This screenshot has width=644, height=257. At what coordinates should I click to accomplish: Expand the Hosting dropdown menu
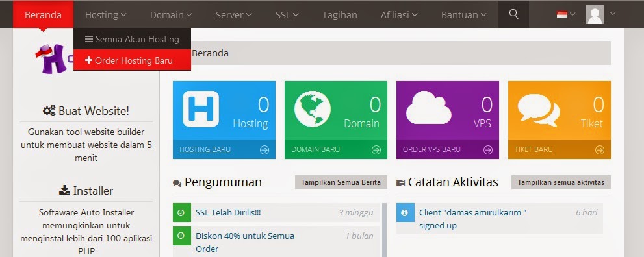click(105, 15)
